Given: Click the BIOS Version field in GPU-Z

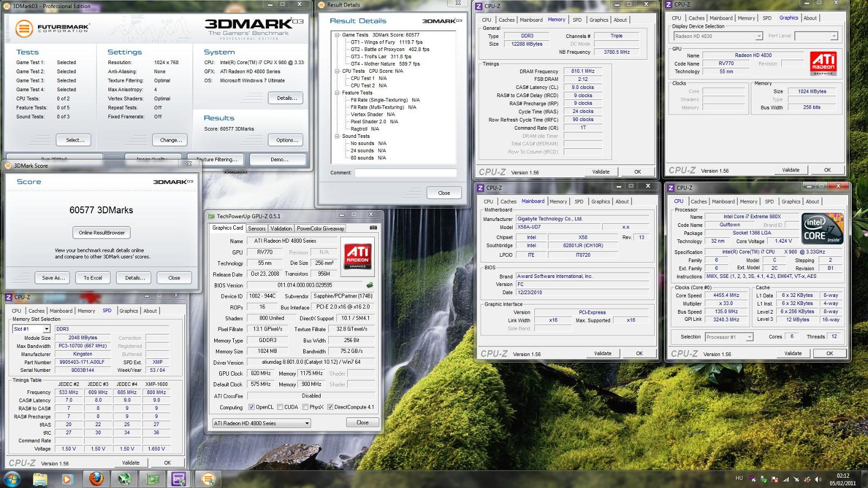Looking at the screenshot, I should [x=304, y=285].
